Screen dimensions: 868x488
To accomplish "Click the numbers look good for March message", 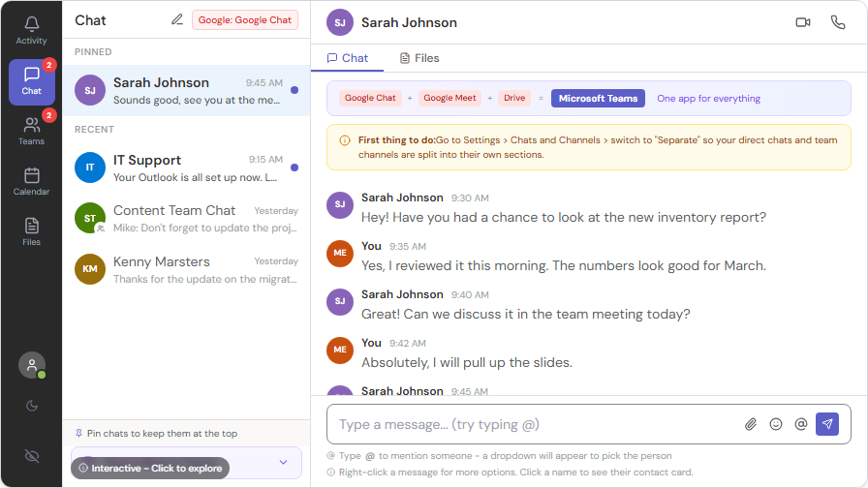I will click(x=564, y=265).
